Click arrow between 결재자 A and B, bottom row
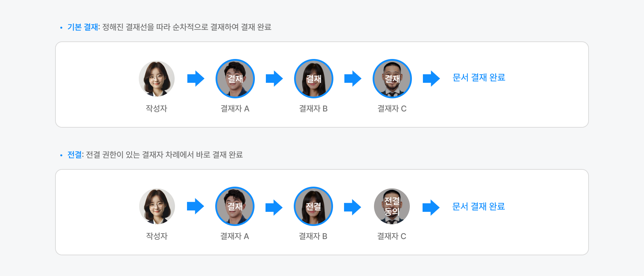Screen dimensions: 644x276 [x=274, y=207]
